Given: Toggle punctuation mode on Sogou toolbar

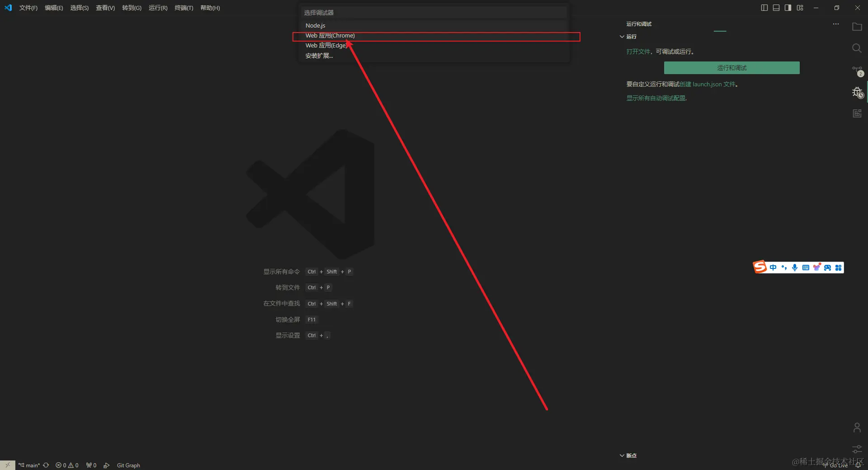Looking at the screenshot, I should [x=784, y=268].
